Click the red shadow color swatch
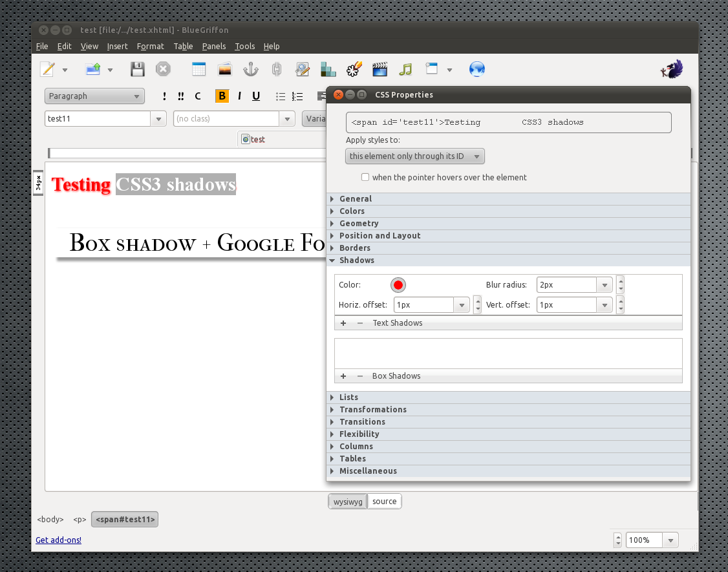Viewport: 728px width, 572px height. point(398,285)
